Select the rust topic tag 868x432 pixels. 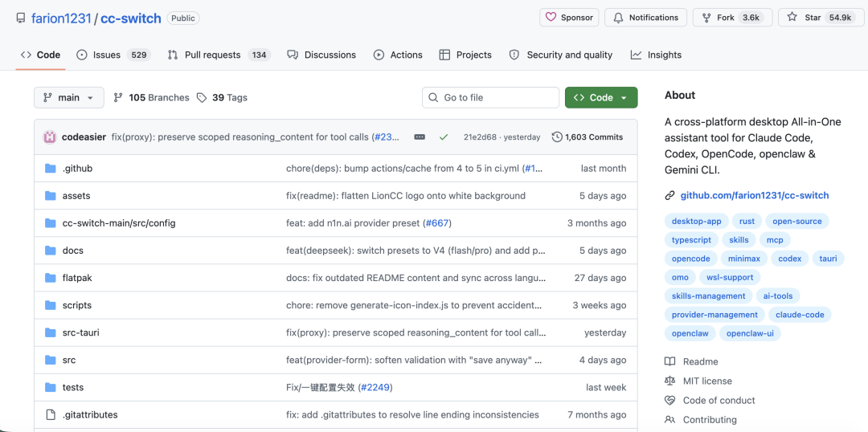tap(747, 222)
